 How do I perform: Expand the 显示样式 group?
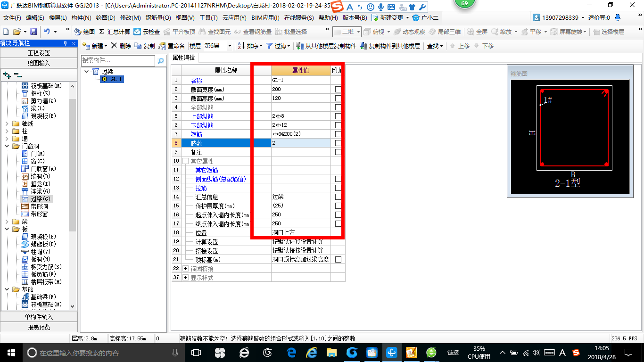click(x=185, y=278)
